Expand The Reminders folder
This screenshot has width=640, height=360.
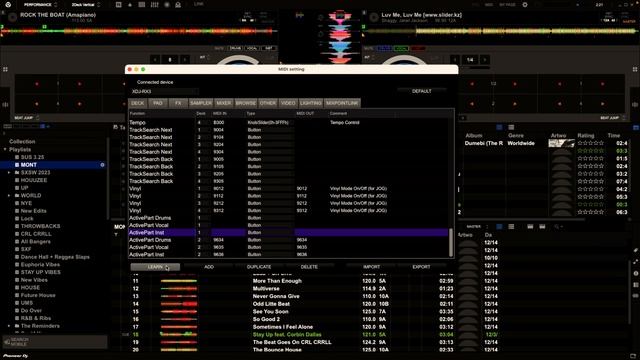9,326
